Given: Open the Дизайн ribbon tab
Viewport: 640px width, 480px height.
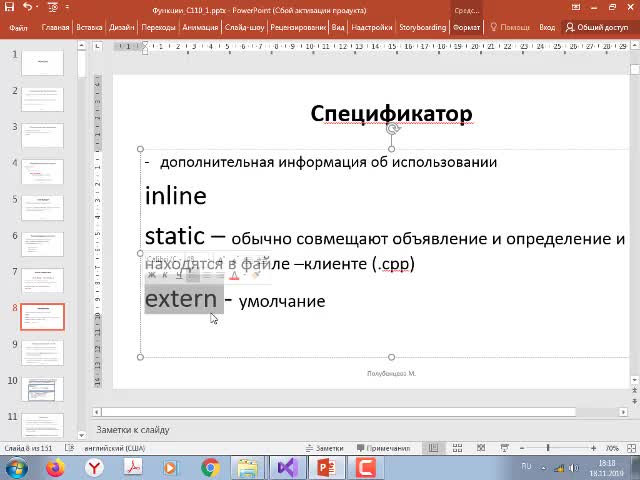Looking at the screenshot, I should tap(122, 27).
